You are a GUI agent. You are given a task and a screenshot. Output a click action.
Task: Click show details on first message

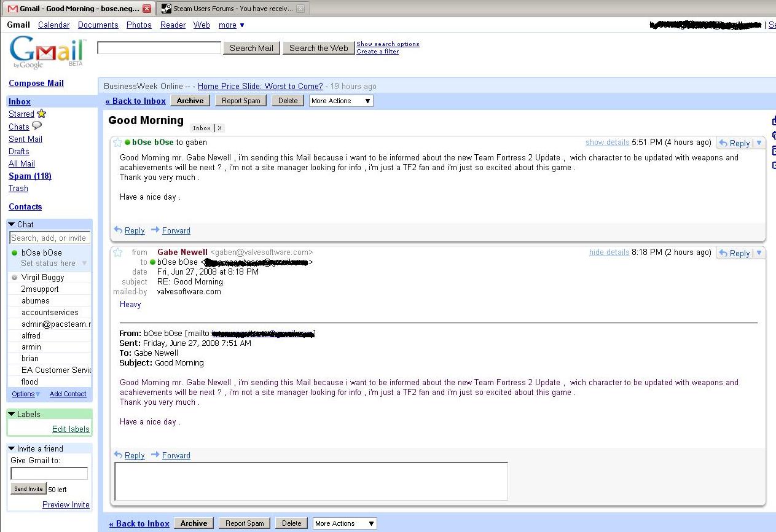[607, 142]
